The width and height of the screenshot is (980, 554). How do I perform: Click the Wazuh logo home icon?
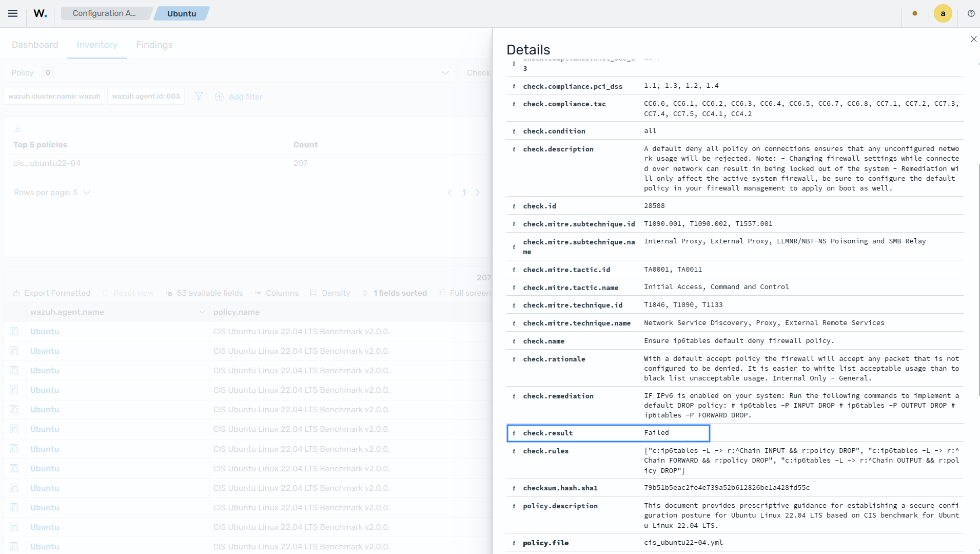pyautogui.click(x=41, y=13)
